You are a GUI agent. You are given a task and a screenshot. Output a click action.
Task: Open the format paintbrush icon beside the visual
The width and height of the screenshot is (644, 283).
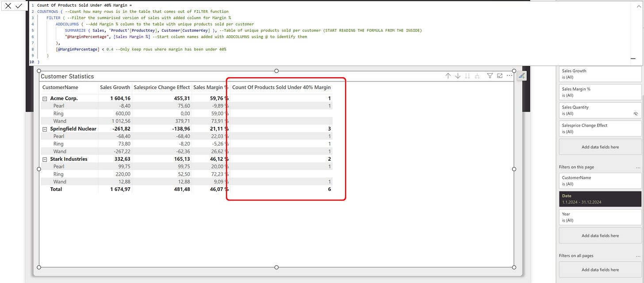coord(522,76)
